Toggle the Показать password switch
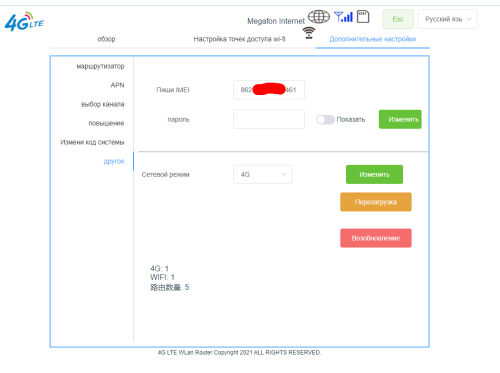This screenshot has width=500, height=373. click(325, 120)
